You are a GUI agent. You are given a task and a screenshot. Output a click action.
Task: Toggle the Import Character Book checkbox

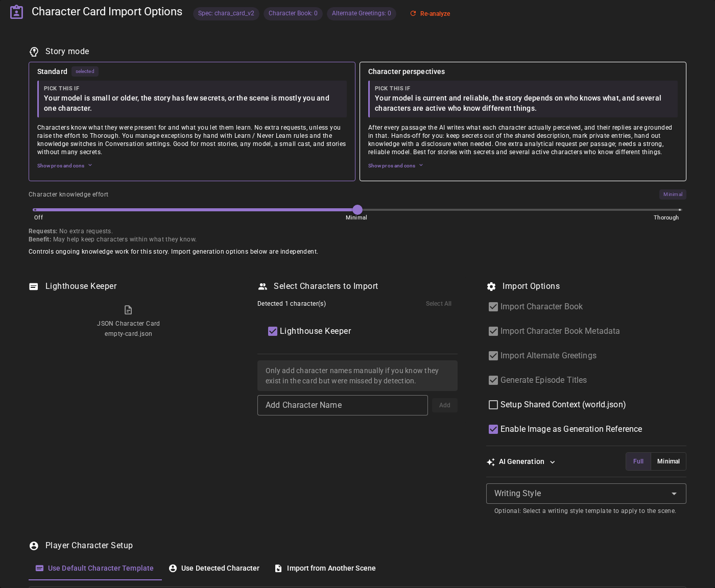[x=493, y=307]
